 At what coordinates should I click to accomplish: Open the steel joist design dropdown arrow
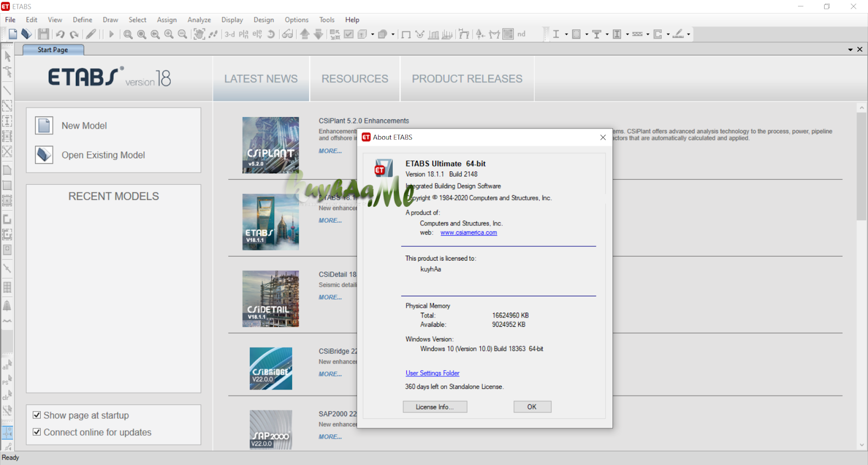(648, 34)
